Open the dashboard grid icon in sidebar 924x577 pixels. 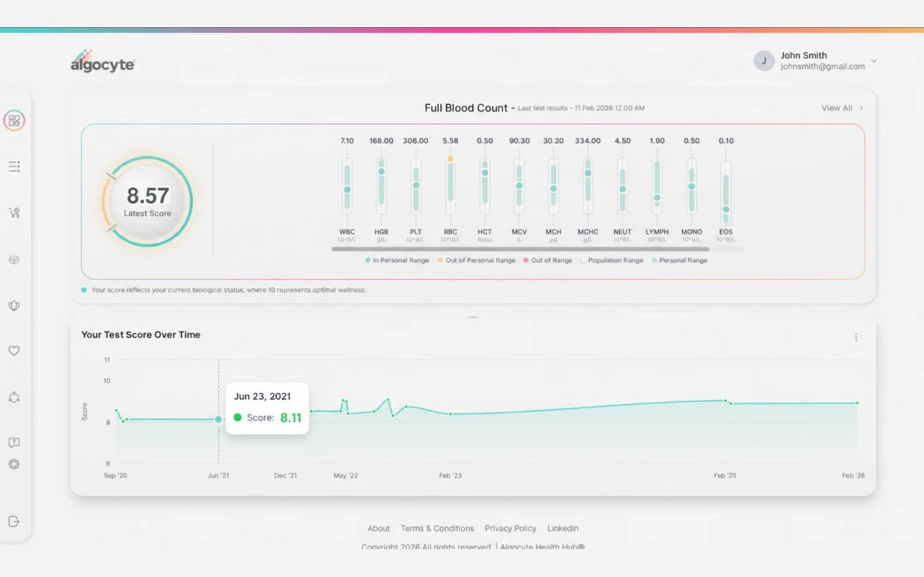coord(14,121)
